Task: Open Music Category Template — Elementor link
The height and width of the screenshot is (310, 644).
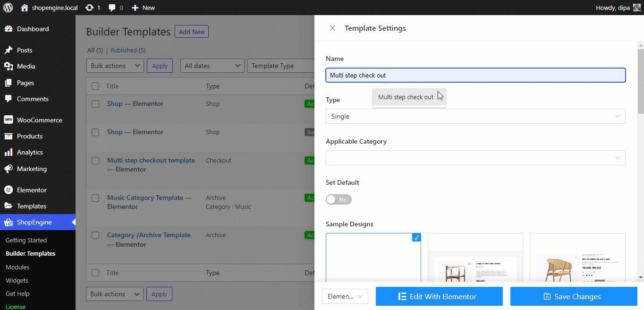Action: point(149,202)
